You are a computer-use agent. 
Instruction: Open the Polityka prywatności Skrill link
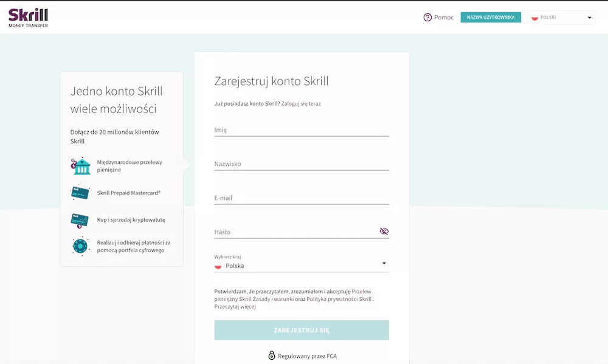tap(339, 299)
